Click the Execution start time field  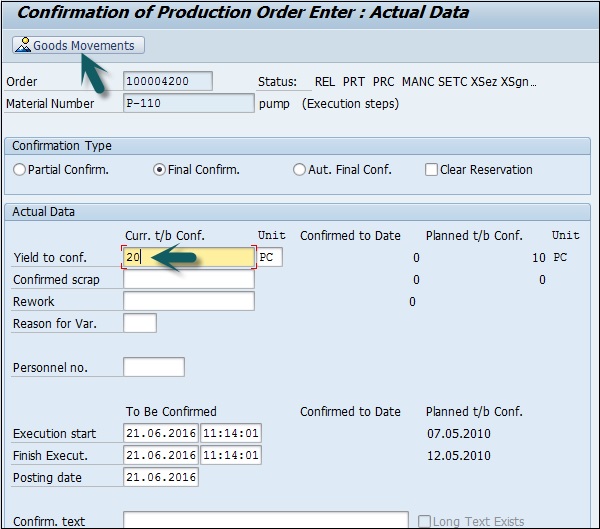coord(231,434)
